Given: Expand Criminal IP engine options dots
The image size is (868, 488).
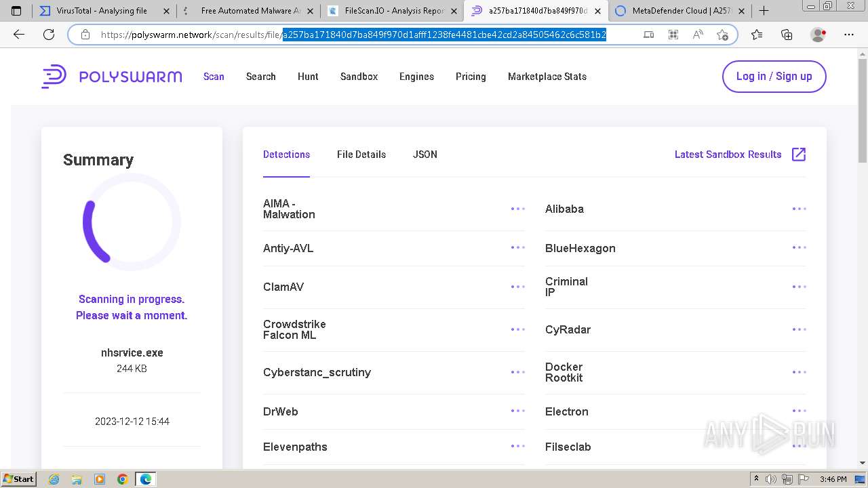Looking at the screenshot, I should coord(800,287).
